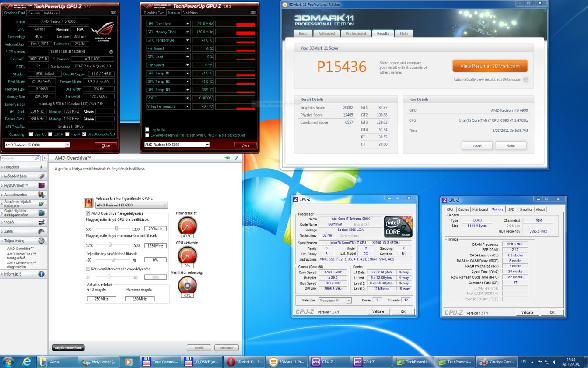This screenshot has width=588, height=368.
Task: Launch Internet Explorer from the taskbar
Action: point(26,361)
